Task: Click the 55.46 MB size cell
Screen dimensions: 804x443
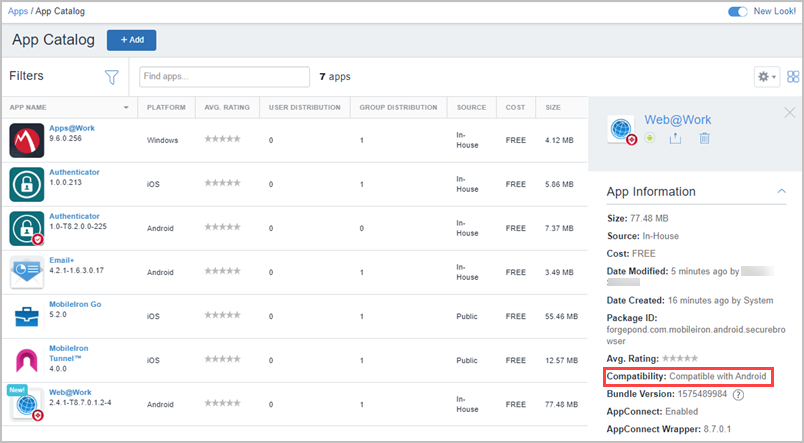Action: pos(561,317)
